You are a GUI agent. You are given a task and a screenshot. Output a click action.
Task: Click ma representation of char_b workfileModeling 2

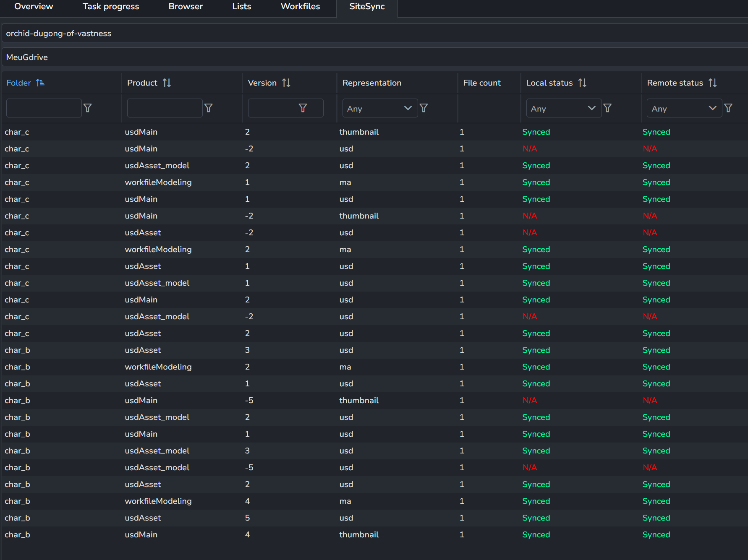click(x=345, y=367)
